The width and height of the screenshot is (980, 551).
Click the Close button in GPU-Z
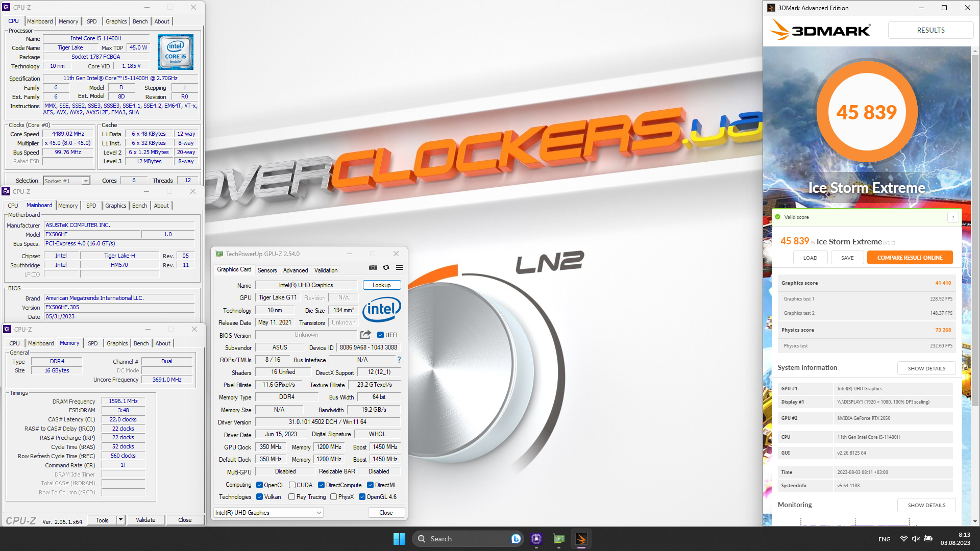point(386,513)
